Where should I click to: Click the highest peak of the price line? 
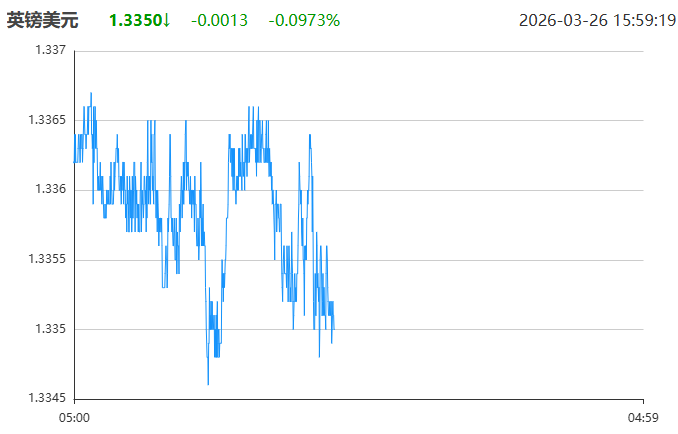click(x=91, y=93)
